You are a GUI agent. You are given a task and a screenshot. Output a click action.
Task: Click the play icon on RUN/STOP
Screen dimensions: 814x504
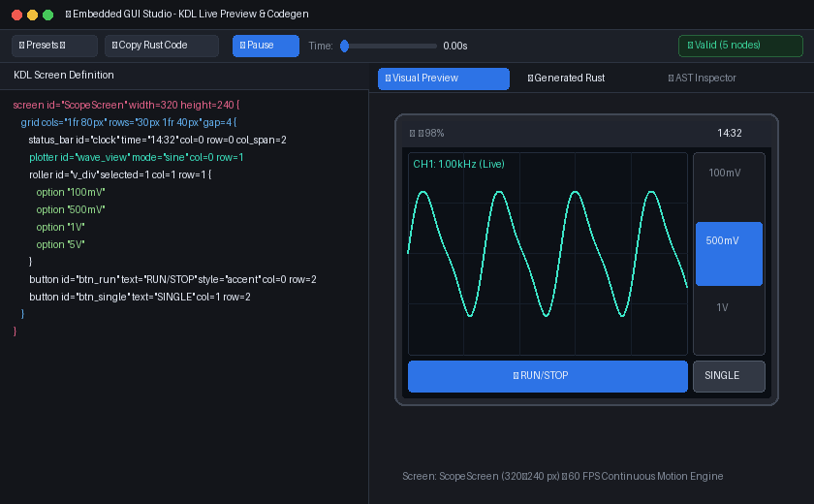click(x=516, y=376)
